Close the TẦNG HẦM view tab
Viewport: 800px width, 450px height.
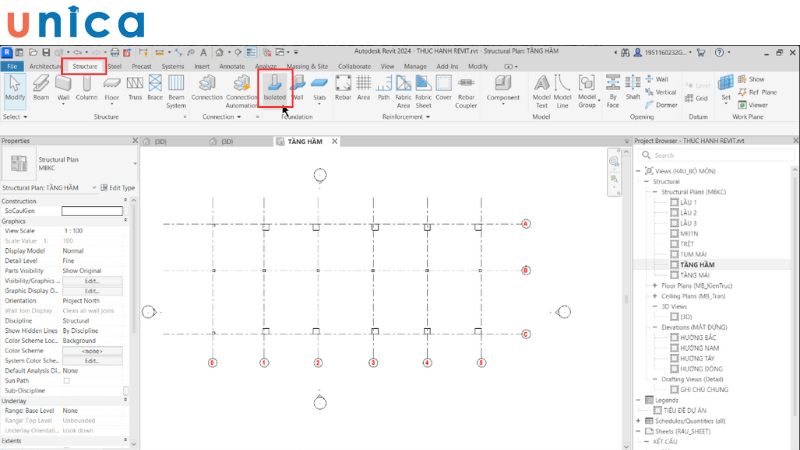pos(335,141)
